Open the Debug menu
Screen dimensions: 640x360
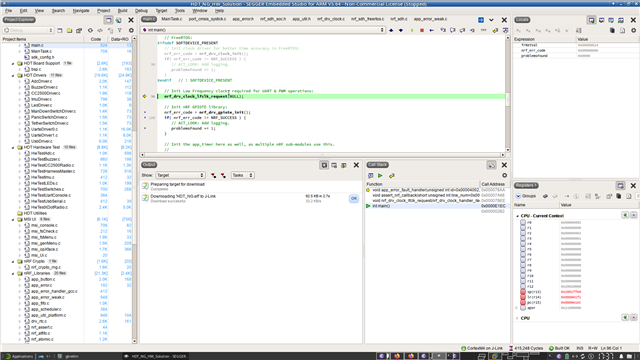(x=141, y=11)
